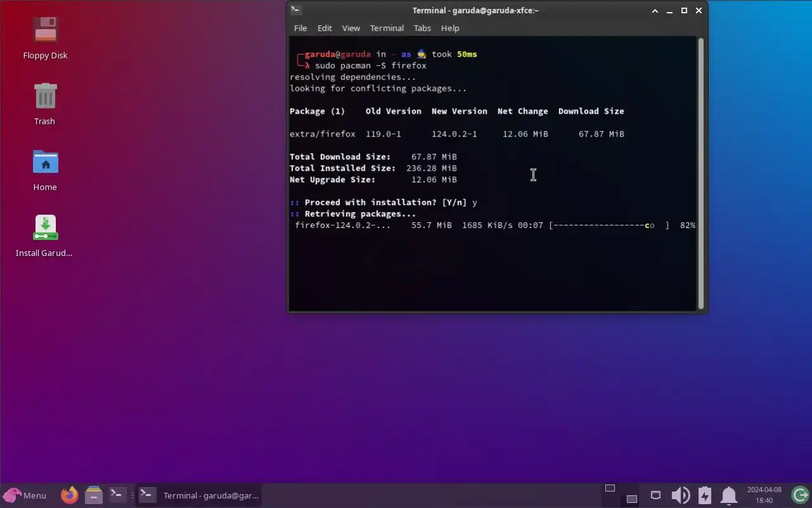
Task: Maximize the Terminal window
Action: point(684,11)
